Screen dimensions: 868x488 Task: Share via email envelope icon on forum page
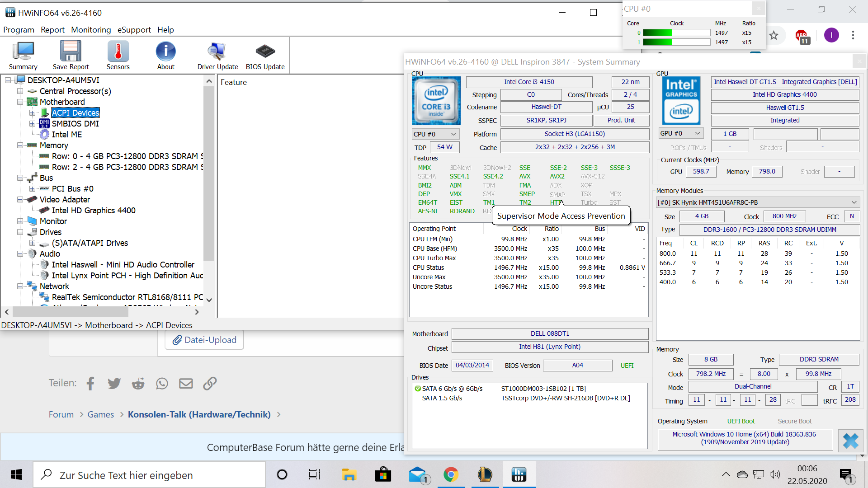186,384
